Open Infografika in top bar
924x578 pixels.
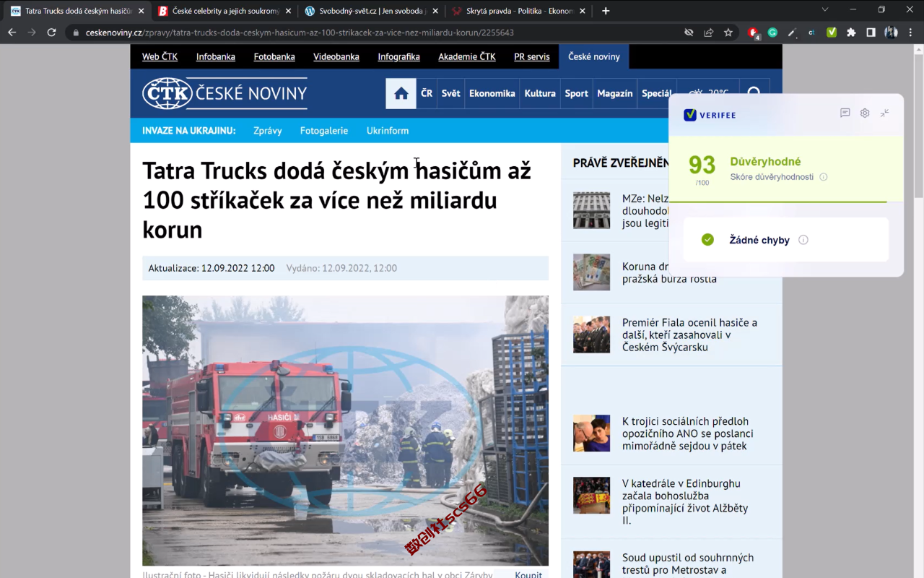pos(398,56)
